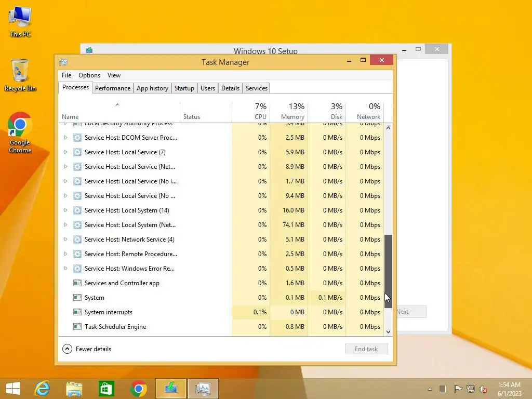
Task: Select the 0.1% CPU cell of System interrupts
Action: coord(251,312)
